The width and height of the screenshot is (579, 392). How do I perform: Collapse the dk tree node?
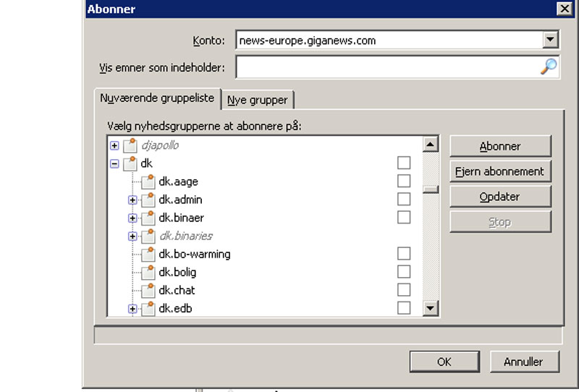(x=114, y=163)
